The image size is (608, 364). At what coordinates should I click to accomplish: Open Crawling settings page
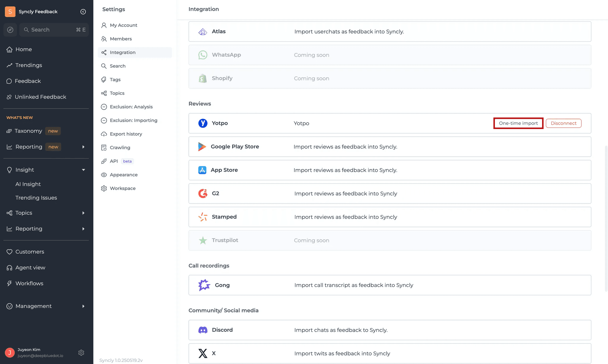135,148
